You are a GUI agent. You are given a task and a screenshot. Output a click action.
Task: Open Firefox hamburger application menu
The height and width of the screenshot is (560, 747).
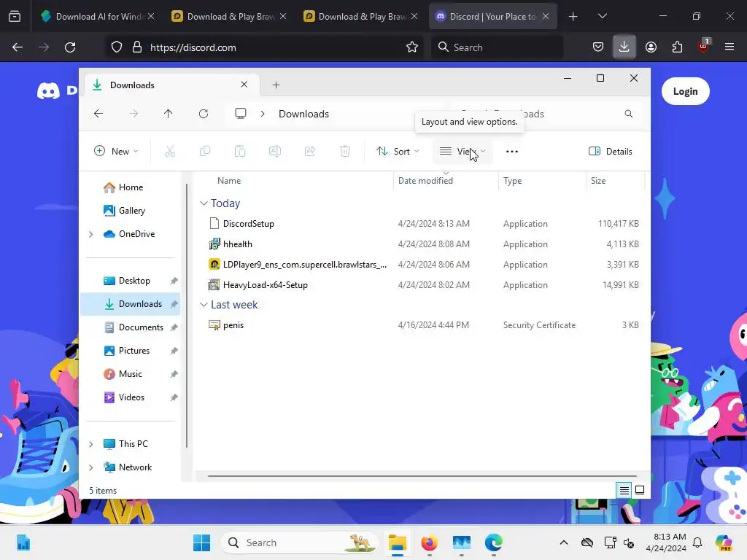pyautogui.click(x=729, y=47)
